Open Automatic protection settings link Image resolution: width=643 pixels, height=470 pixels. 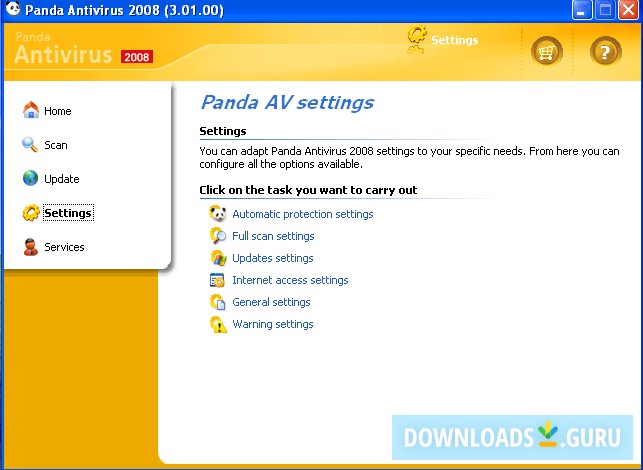303,214
